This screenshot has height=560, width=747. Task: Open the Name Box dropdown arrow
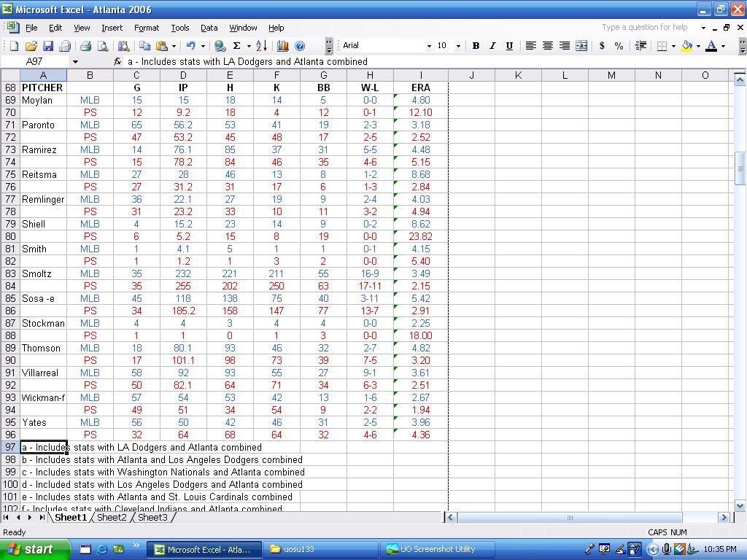click(75, 62)
